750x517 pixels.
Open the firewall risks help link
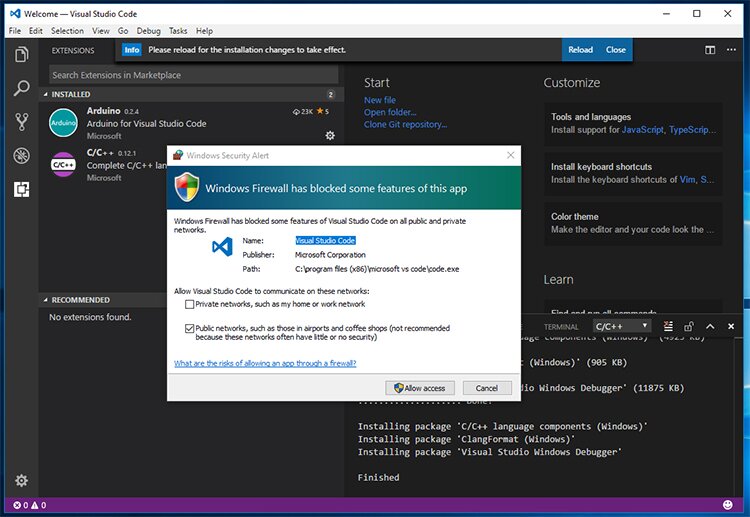click(x=265, y=363)
